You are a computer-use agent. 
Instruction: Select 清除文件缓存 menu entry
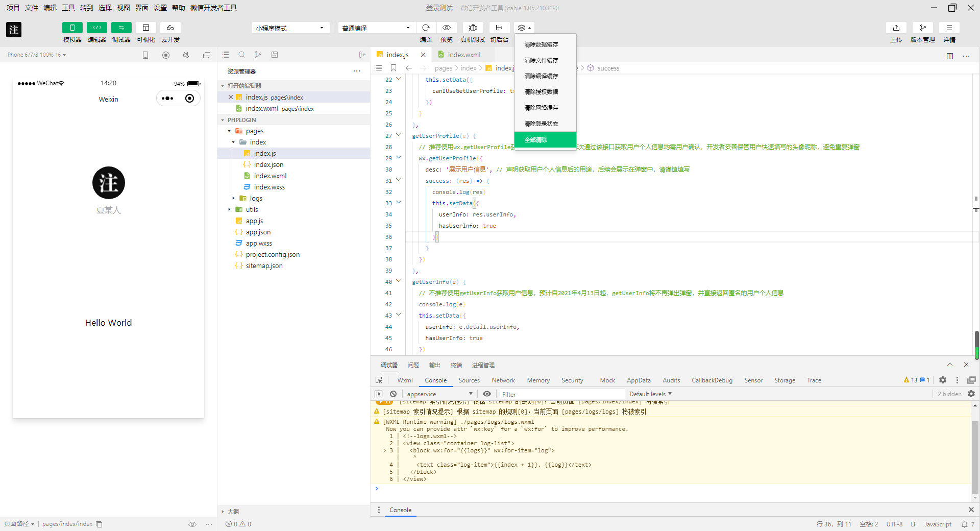(545, 60)
